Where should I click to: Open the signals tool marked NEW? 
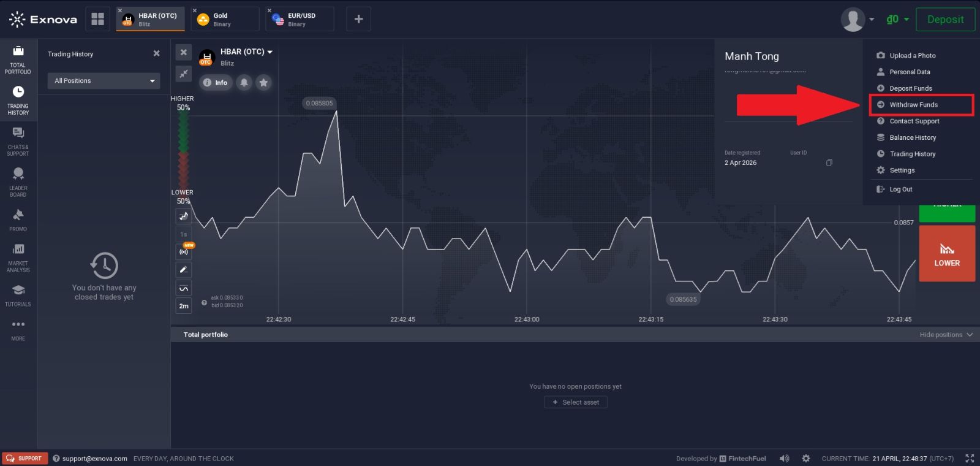(184, 251)
